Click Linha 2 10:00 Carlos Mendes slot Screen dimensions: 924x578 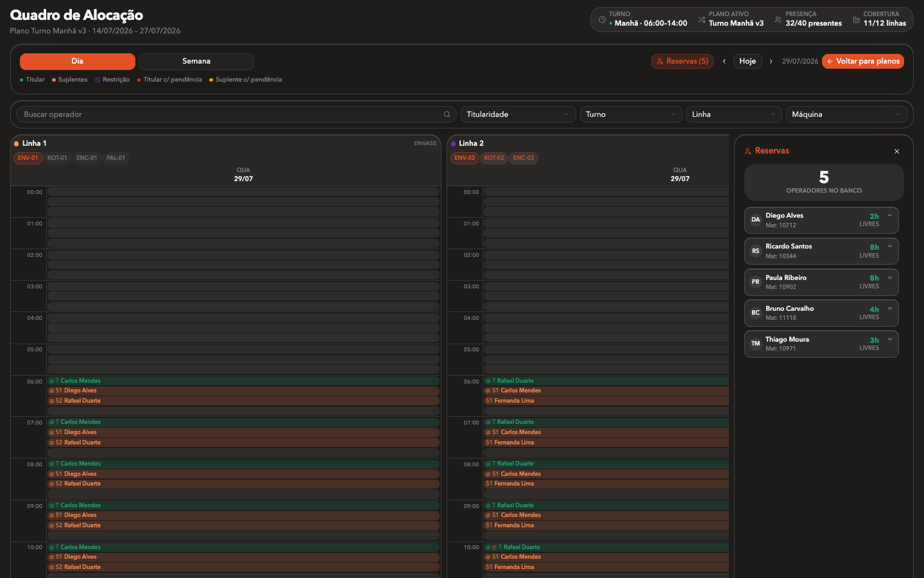point(606,557)
